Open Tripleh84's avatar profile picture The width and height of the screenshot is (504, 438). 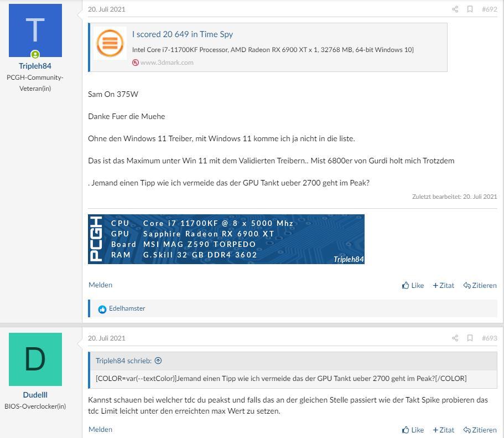click(35, 30)
